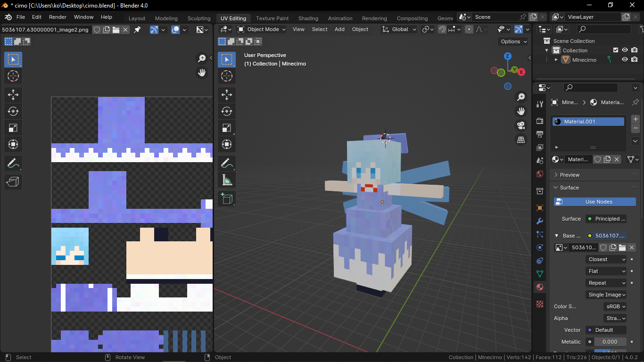Hide Collection with its eye icon
The width and height of the screenshot is (644, 362).
625,50
